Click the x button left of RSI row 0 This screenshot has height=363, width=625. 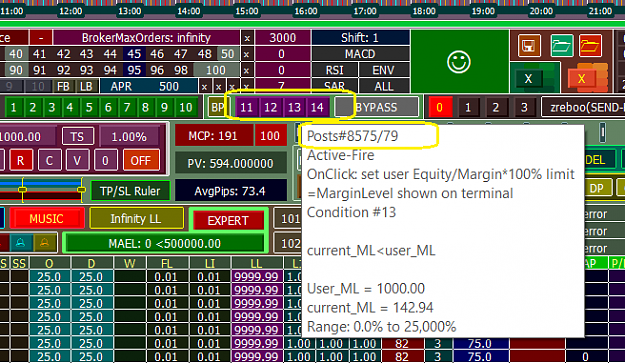(x=247, y=71)
